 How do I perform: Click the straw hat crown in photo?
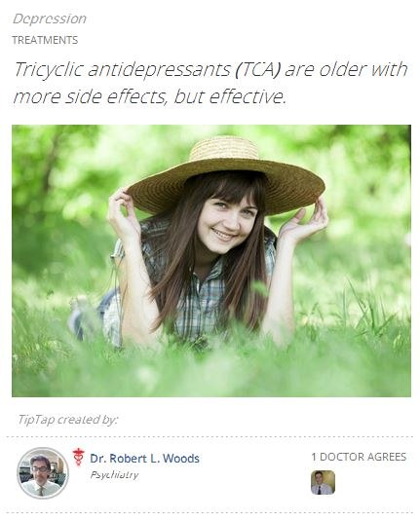pos(224,148)
